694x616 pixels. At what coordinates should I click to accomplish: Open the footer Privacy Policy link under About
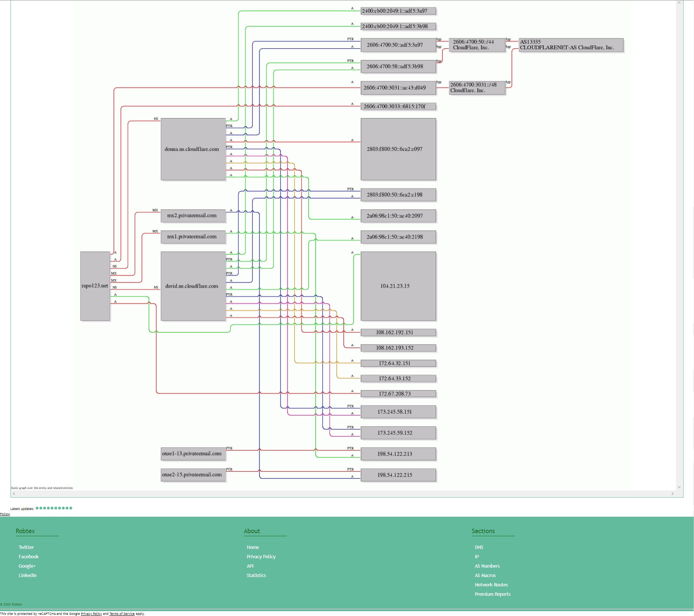(261, 557)
